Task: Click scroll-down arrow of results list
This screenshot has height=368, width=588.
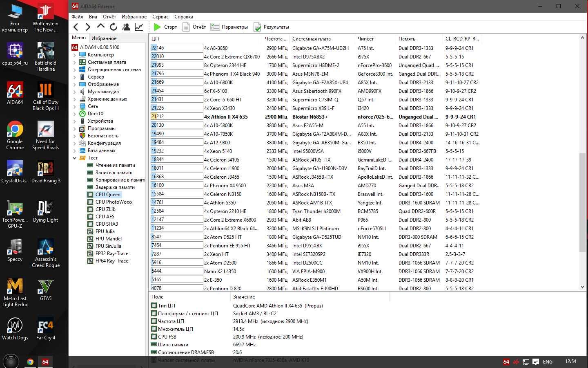Action: coord(582,287)
